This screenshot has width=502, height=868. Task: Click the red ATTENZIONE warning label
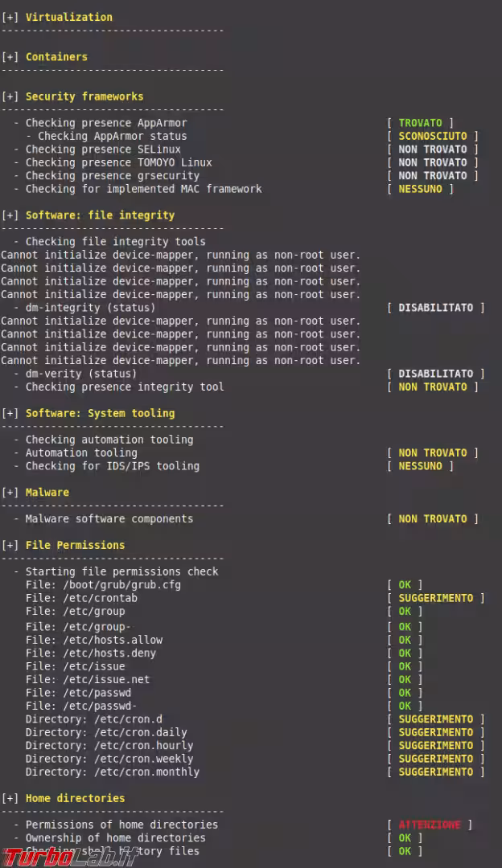pos(430,825)
